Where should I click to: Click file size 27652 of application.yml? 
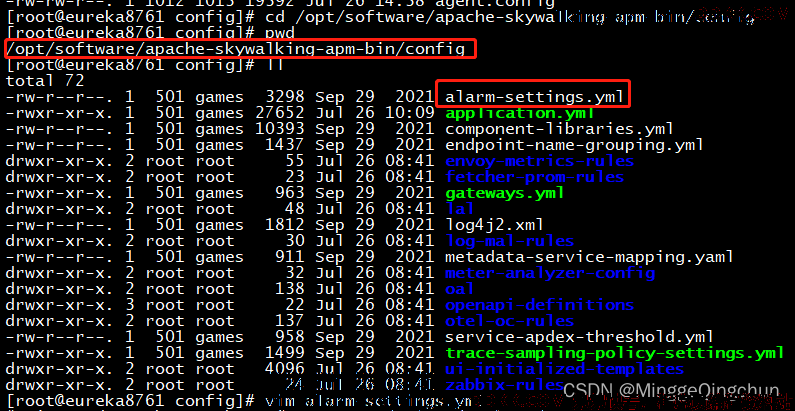pos(279,113)
